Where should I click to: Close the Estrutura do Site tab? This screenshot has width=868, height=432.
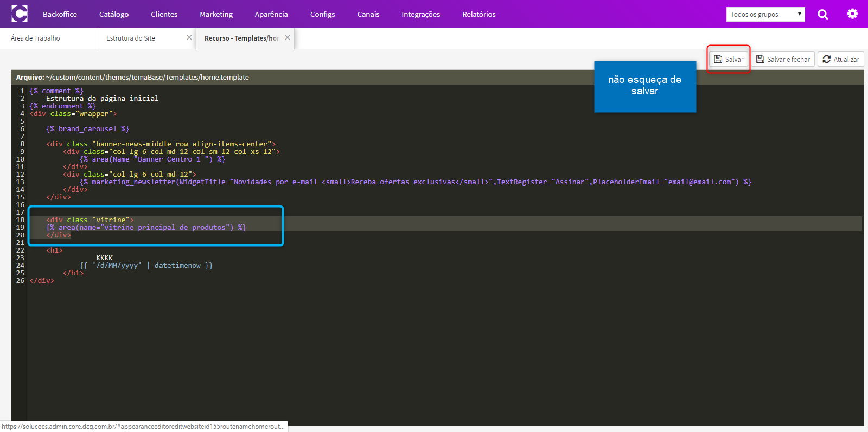pos(189,38)
